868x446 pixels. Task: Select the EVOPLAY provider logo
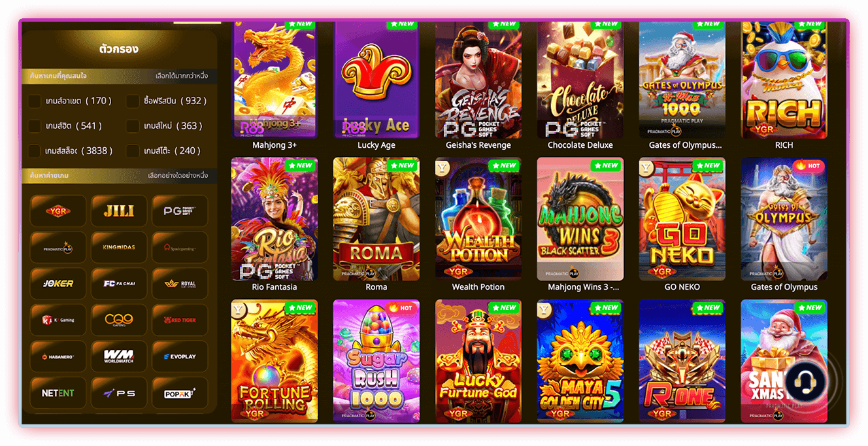(180, 356)
